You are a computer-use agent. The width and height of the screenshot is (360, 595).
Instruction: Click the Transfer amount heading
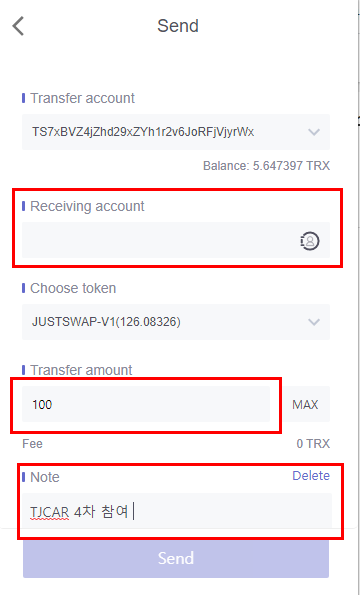[81, 370]
